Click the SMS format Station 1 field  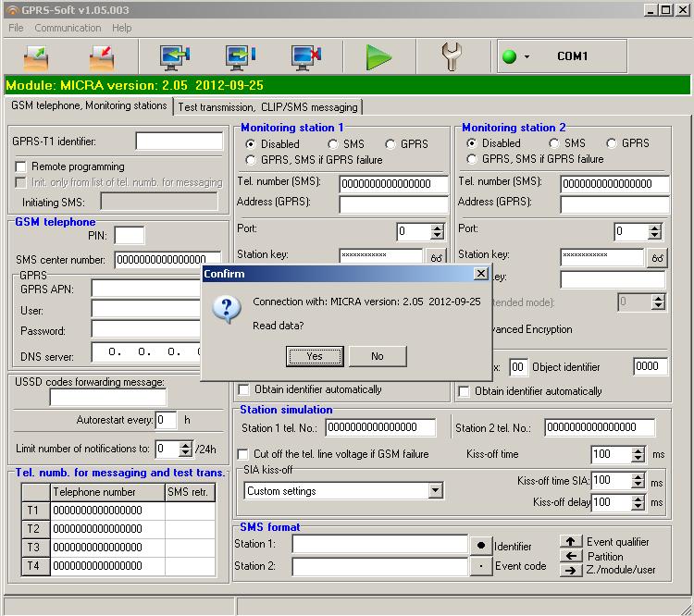(379, 544)
